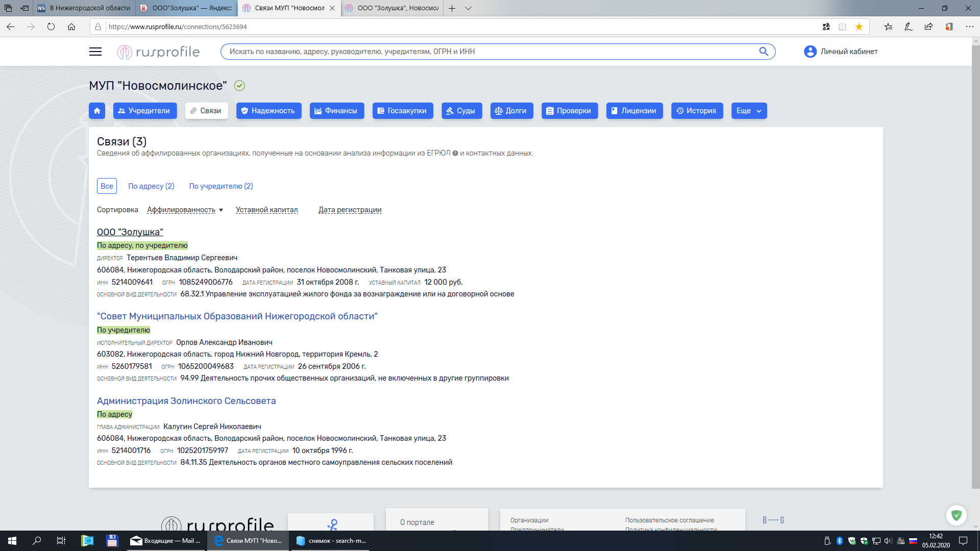Viewport: 980px width, 551px height.
Task: Click the volume tray icon
Action: 888,541
